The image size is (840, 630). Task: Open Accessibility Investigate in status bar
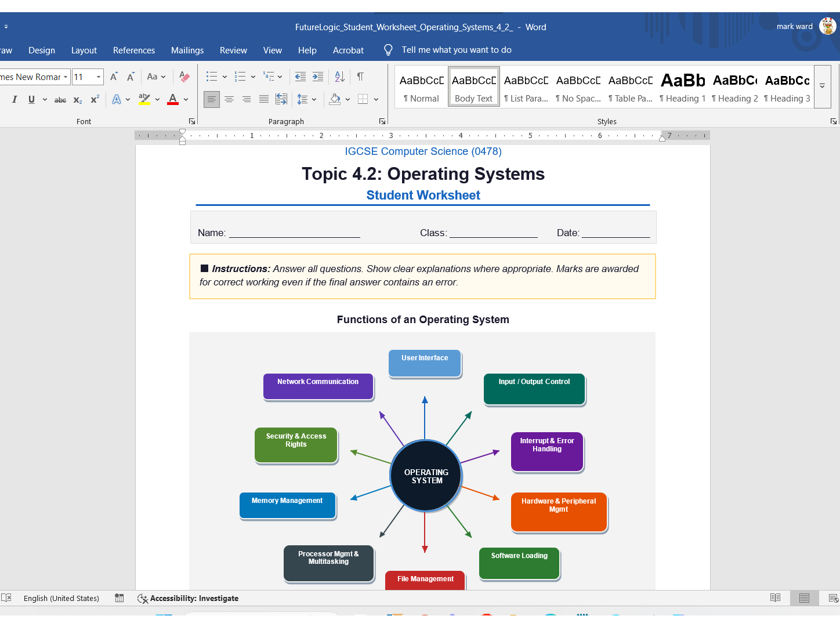pos(188,598)
